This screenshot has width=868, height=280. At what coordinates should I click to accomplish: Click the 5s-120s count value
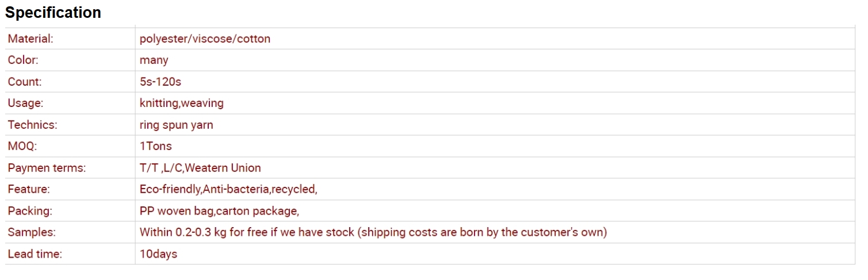[x=160, y=82]
